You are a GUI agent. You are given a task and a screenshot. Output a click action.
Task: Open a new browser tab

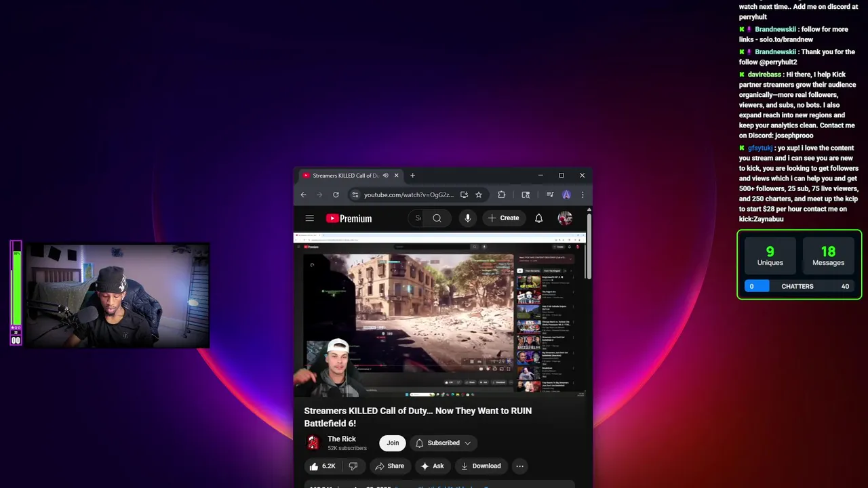(412, 176)
